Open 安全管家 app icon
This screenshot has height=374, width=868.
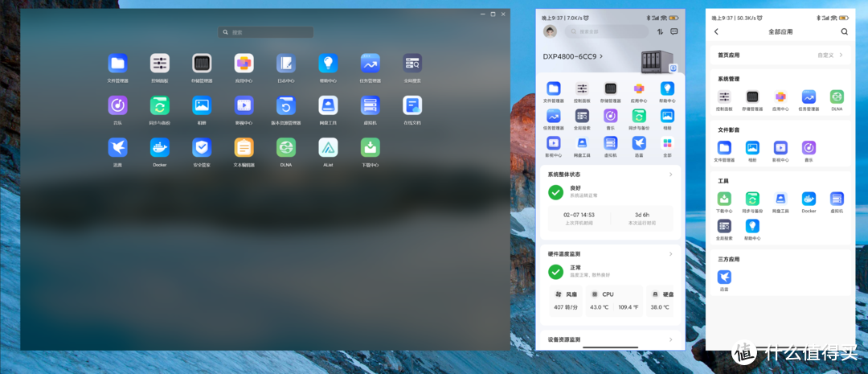click(202, 147)
